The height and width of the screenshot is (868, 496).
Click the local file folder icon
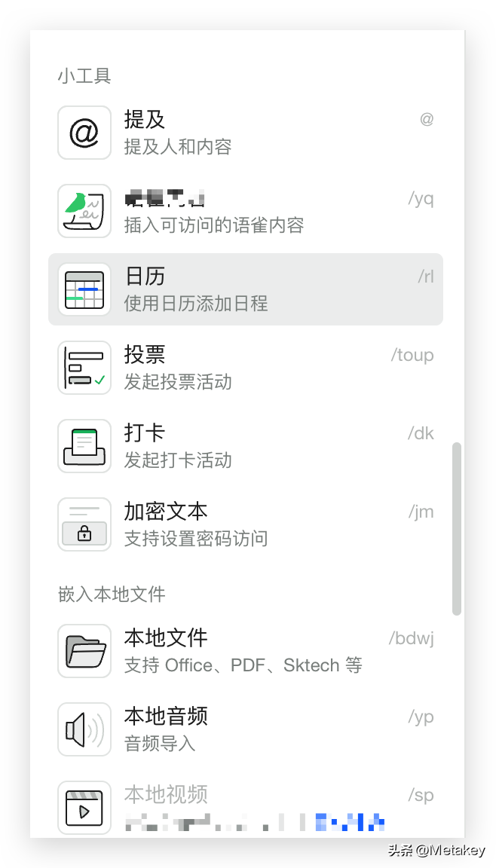84,651
